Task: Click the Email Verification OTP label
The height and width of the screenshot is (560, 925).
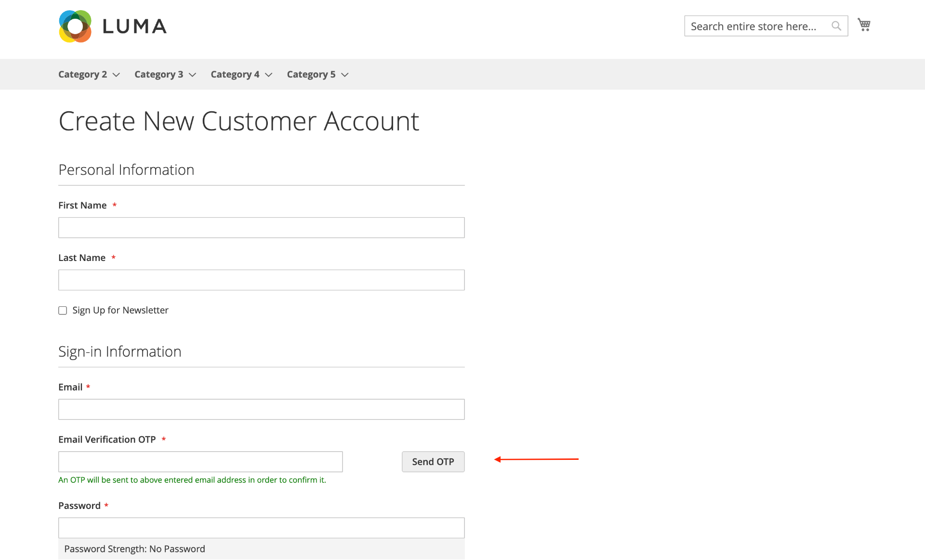Action: point(107,440)
